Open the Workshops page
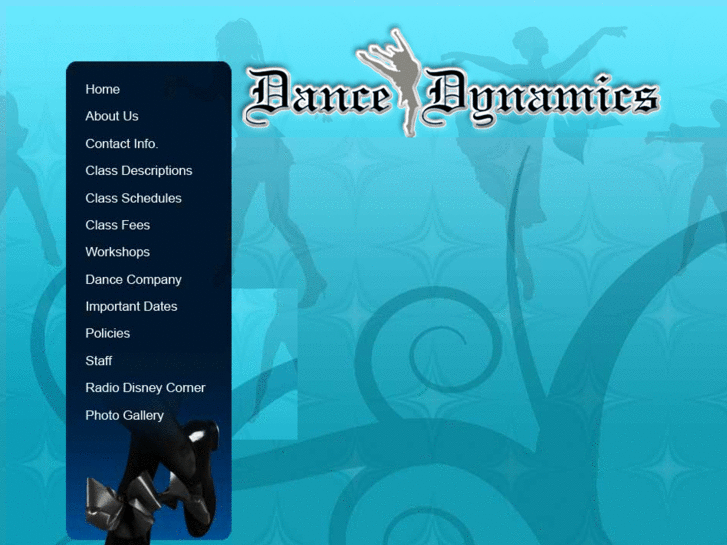This screenshot has width=727, height=545. (x=118, y=252)
